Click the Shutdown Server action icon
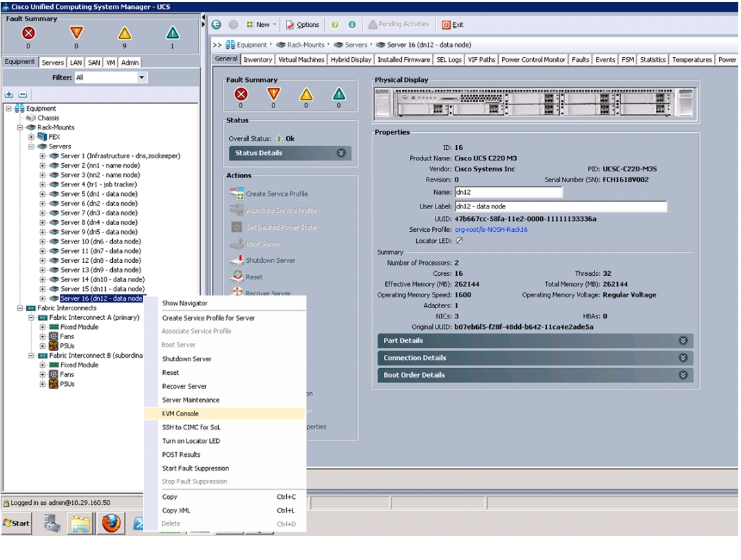Viewport: 741px width, 560px height. pos(236,260)
